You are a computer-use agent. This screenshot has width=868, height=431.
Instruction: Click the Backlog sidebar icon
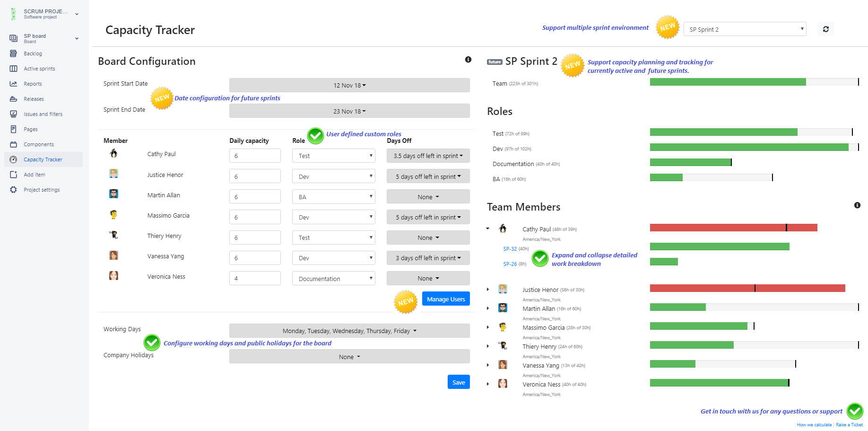[x=13, y=53]
